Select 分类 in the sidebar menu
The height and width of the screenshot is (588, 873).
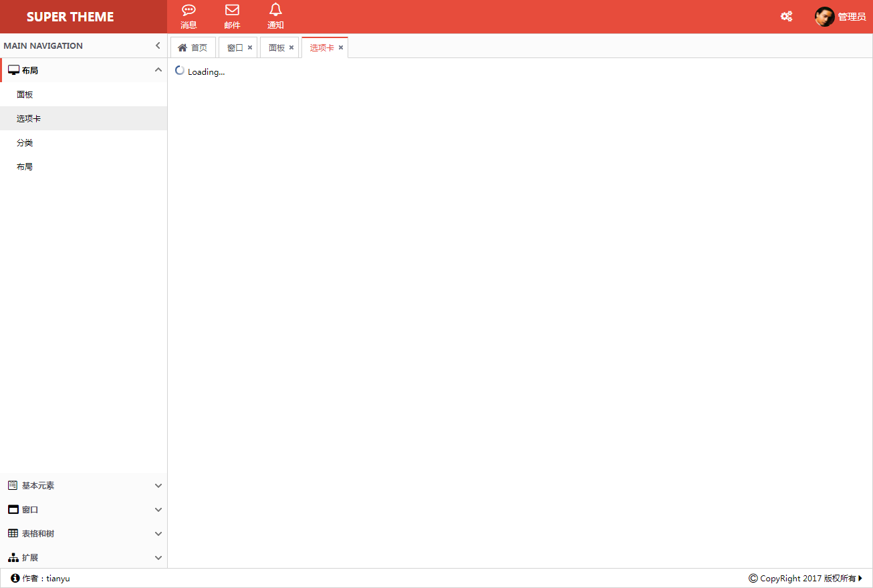click(x=25, y=143)
